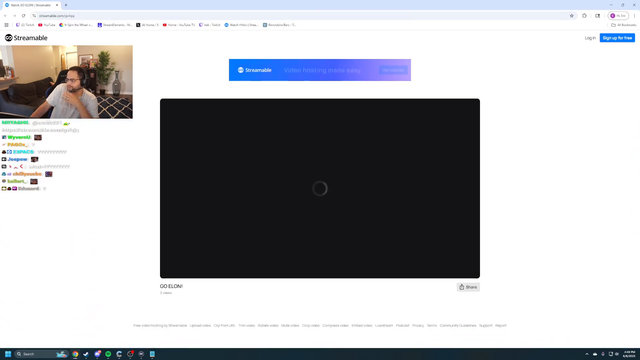This screenshot has height=360, width=640.
Task: Open the white C app icon in the taskbar
Action: pos(119,354)
